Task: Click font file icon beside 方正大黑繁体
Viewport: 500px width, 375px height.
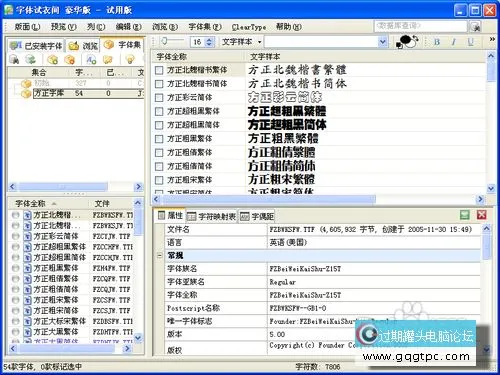Action: click(x=28, y=332)
